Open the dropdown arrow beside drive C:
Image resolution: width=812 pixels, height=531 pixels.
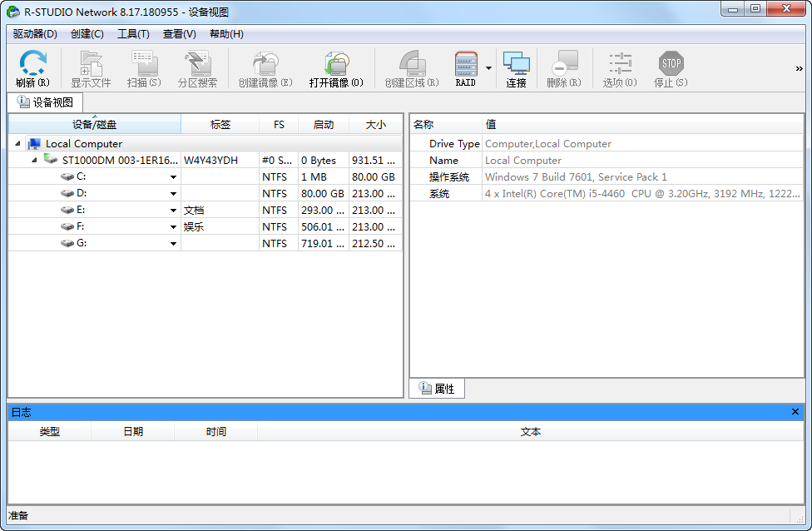tap(174, 177)
